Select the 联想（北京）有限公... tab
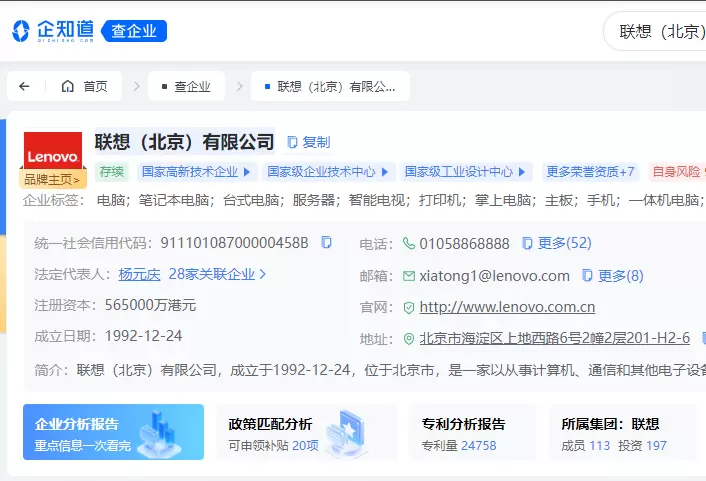 pyautogui.click(x=330, y=87)
